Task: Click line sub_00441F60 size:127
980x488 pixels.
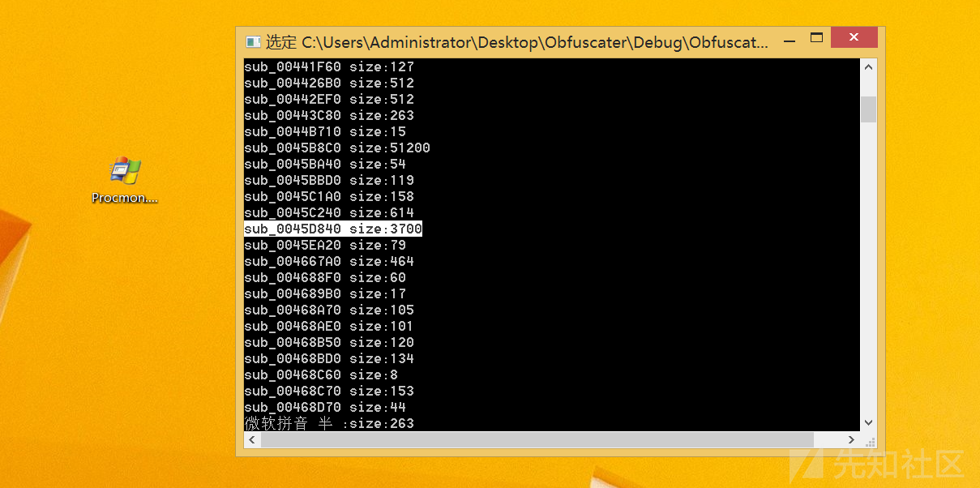Action: pyautogui.click(x=329, y=66)
